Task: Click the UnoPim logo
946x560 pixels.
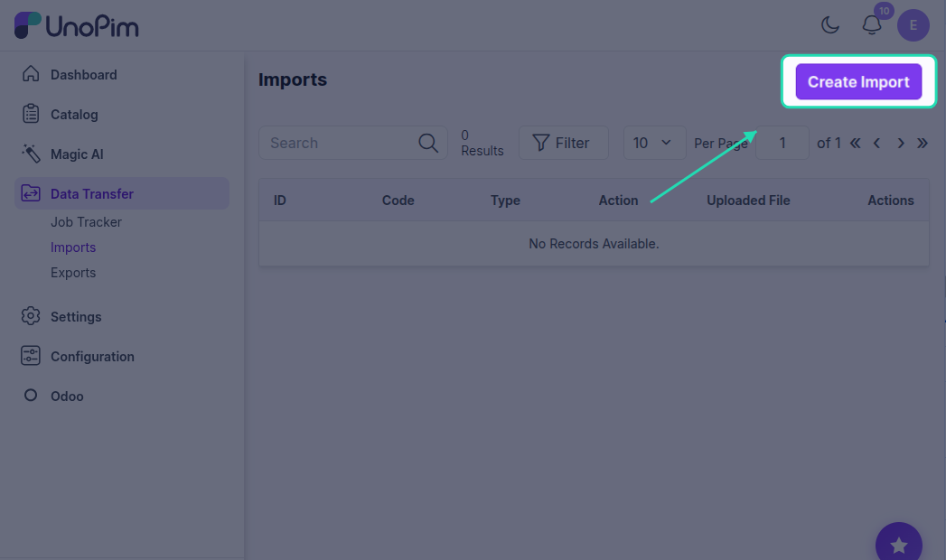Action: click(77, 25)
